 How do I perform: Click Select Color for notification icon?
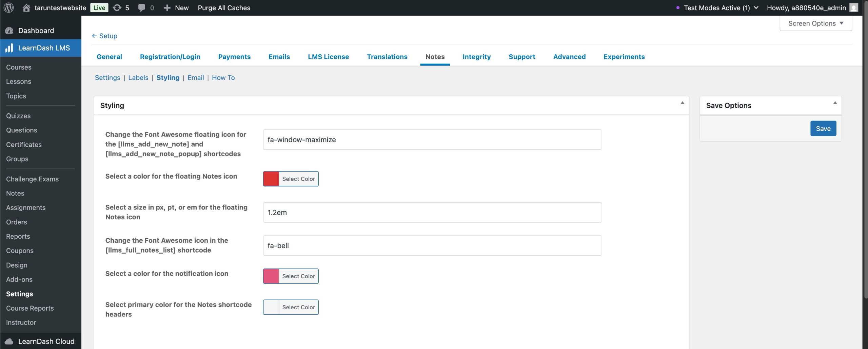coord(298,276)
